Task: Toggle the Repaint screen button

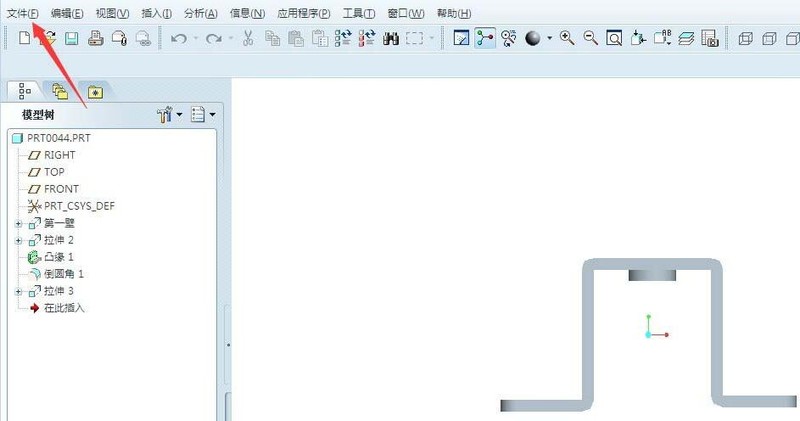Action: click(461, 38)
